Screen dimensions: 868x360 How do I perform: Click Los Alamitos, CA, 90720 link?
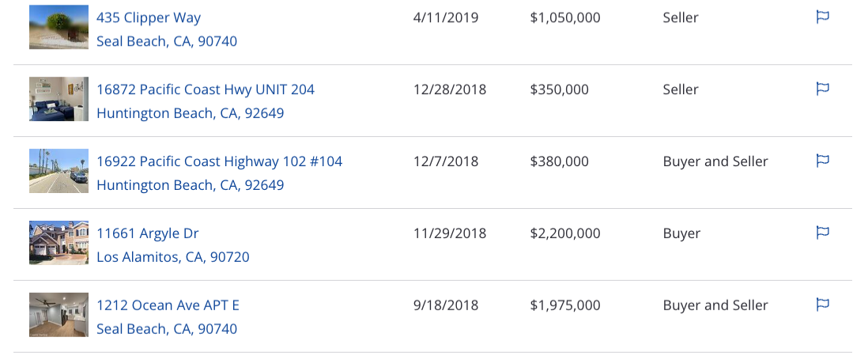pyautogui.click(x=172, y=258)
